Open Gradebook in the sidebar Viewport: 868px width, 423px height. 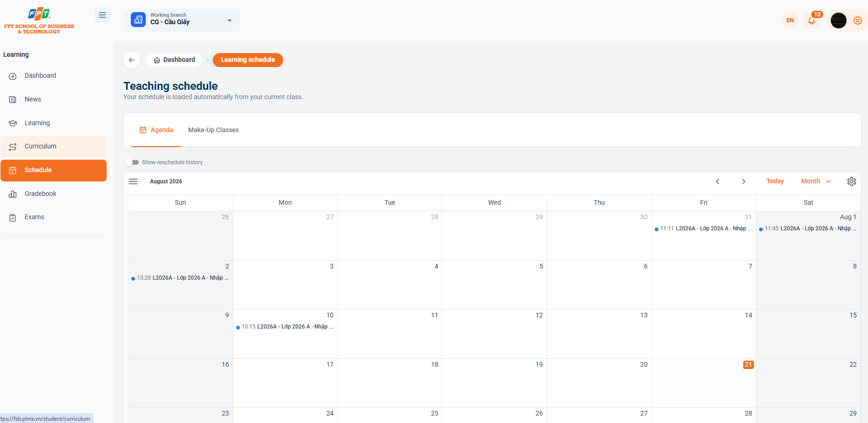54,194
